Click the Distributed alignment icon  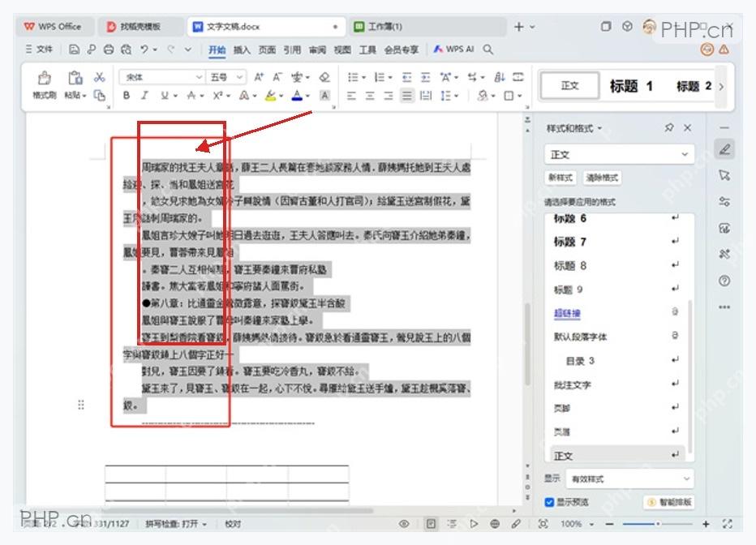tap(426, 96)
